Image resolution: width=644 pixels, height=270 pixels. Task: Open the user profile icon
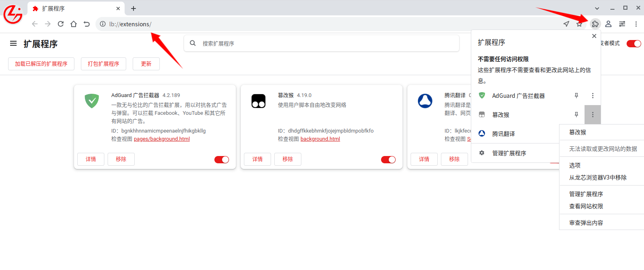coord(608,24)
